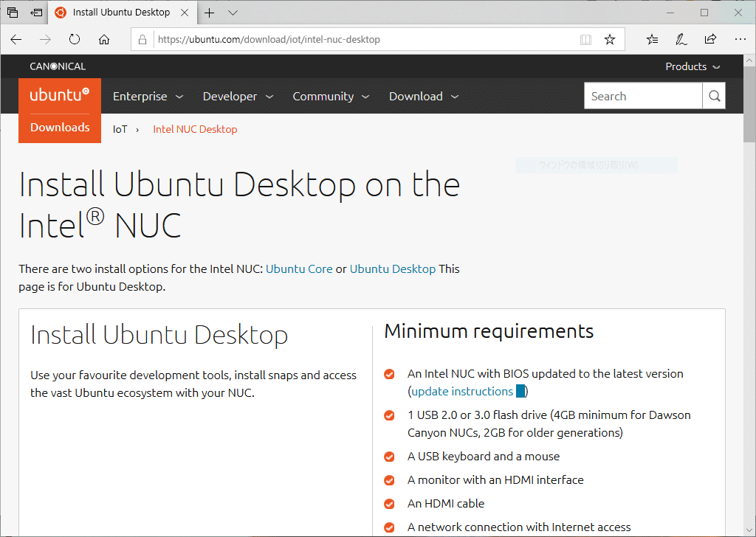Click the main page title heading
The width and height of the screenshot is (756, 537).
[x=239, y=204]
